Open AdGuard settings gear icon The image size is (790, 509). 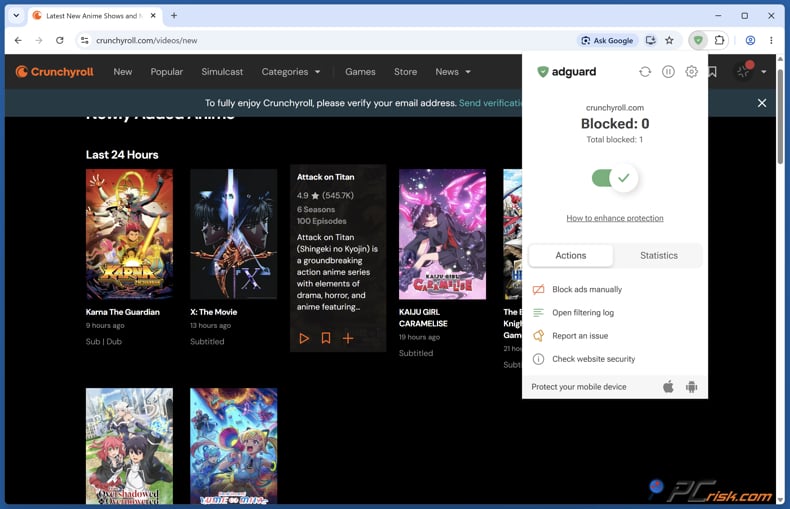[x=691, y=72]
